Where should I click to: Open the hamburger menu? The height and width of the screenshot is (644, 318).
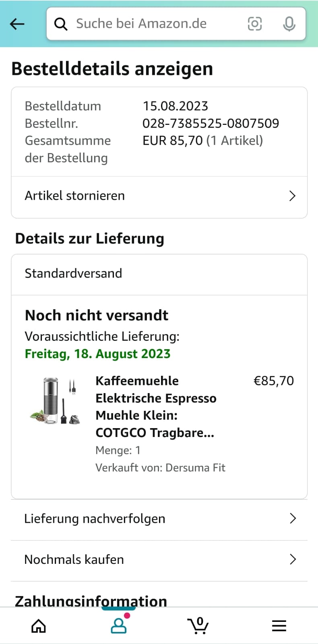(x=279, y=626)
